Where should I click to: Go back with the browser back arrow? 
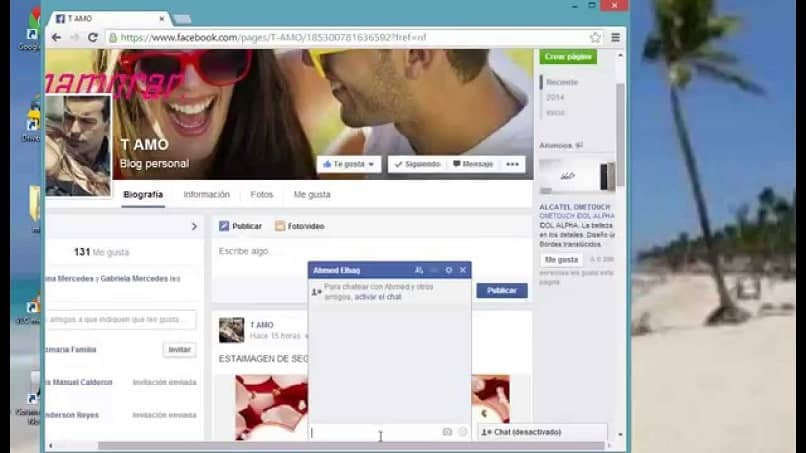click(57, 38)
